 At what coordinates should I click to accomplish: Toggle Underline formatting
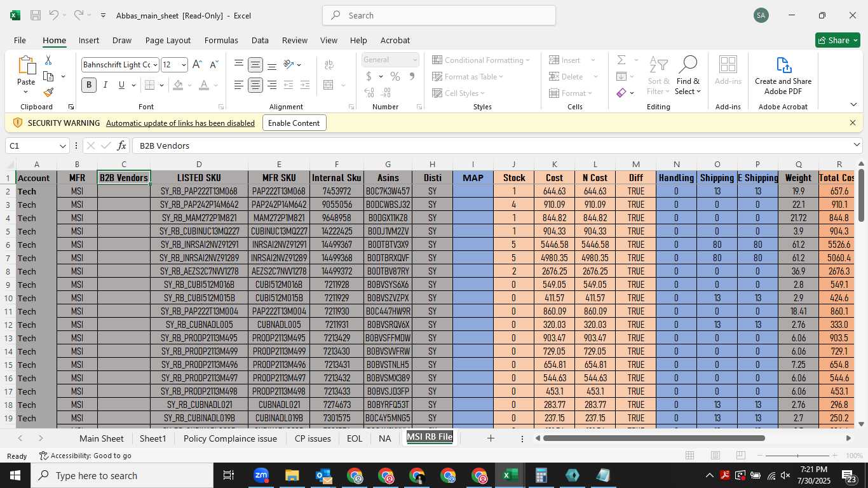[x=121, y=85]
